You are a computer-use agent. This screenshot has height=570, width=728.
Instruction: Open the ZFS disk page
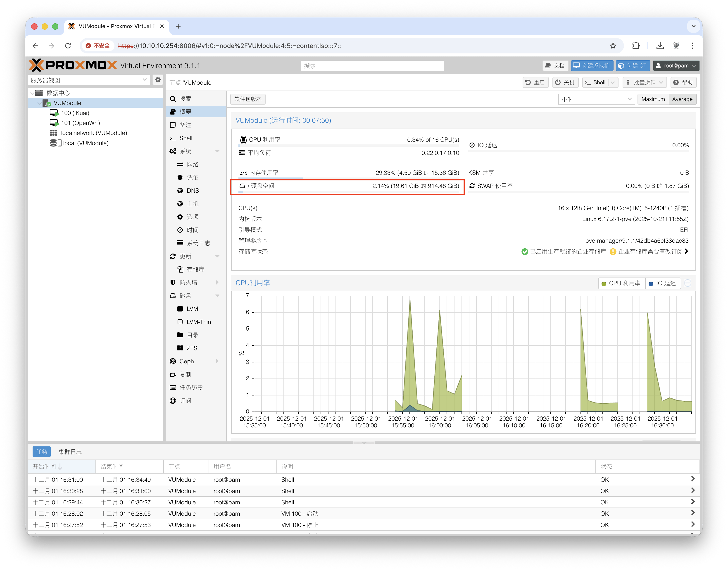[x=192, y=348]
